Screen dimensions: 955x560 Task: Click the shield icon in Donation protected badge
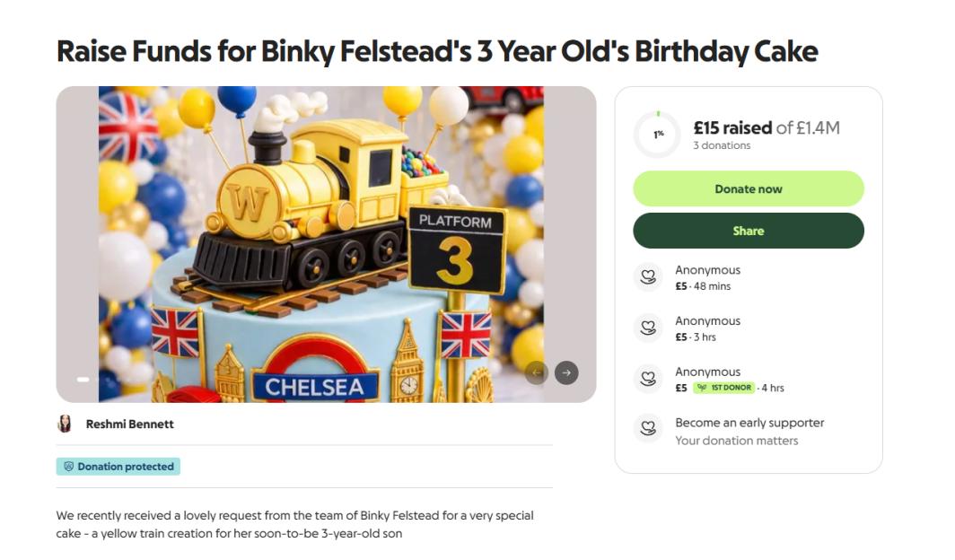pos(68,467)
